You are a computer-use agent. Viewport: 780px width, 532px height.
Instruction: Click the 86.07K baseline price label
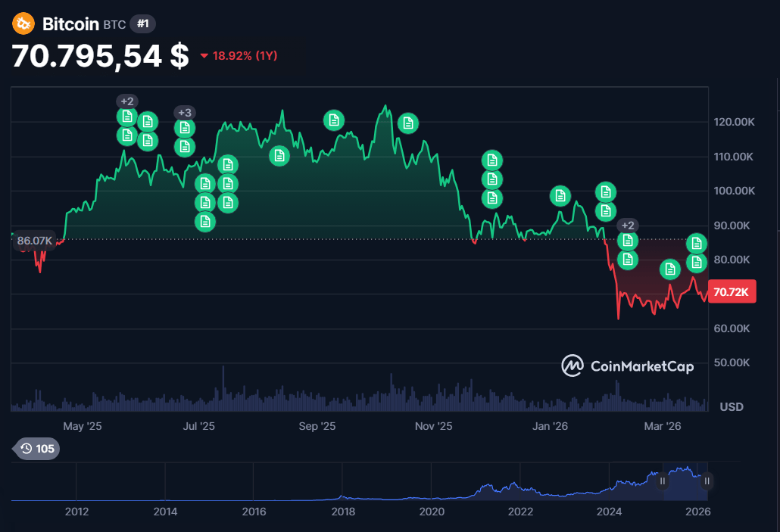34,241
